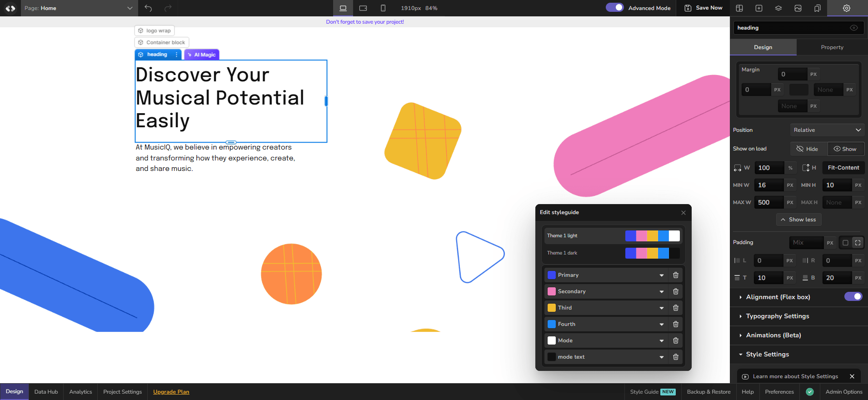Follow the Upgrade Plan link
This screenshot has width=868, height=400.
[171, 392]
